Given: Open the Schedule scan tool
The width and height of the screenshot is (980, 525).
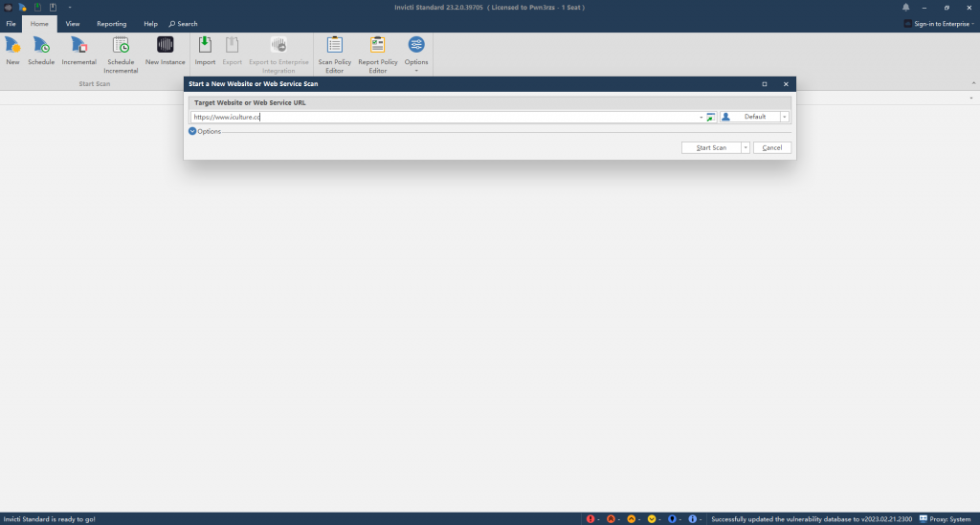Looking at the screenshot, I should click(41, 52).
